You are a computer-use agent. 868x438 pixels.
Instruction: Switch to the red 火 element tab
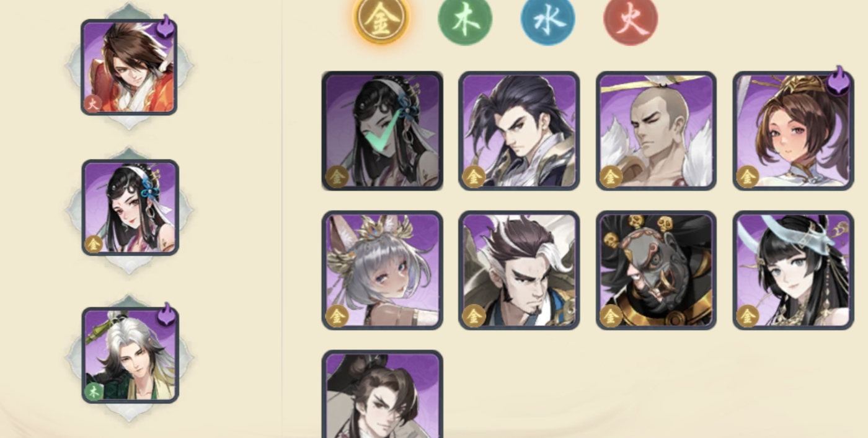pos(631,20)
